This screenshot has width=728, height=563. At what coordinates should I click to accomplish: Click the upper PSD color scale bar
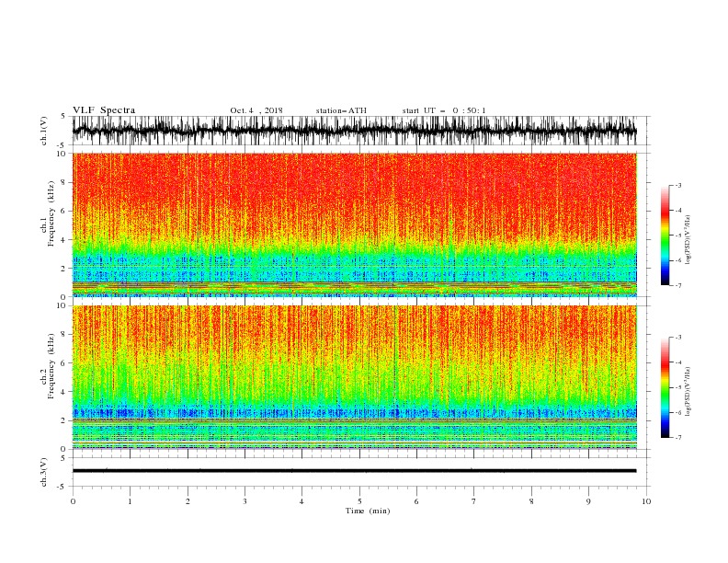point(665,236)
